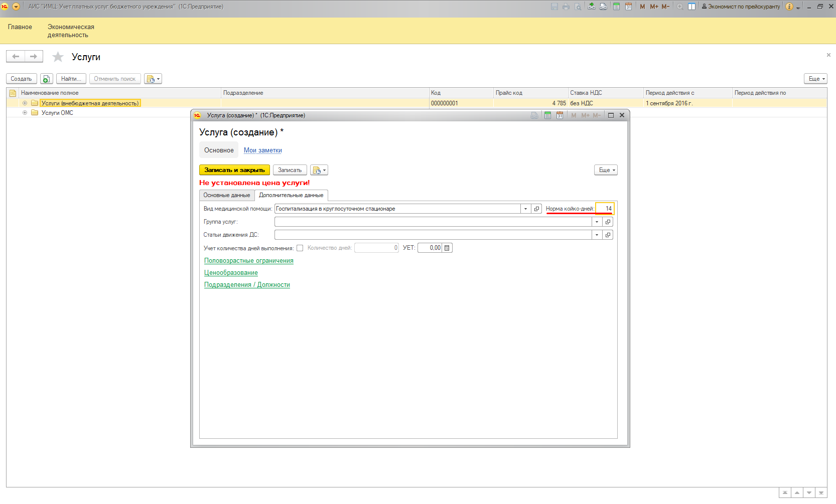Viewport: 836px width, 504px height.
Task: Click the create-by-copying document icon
Action: click(46, 79)
